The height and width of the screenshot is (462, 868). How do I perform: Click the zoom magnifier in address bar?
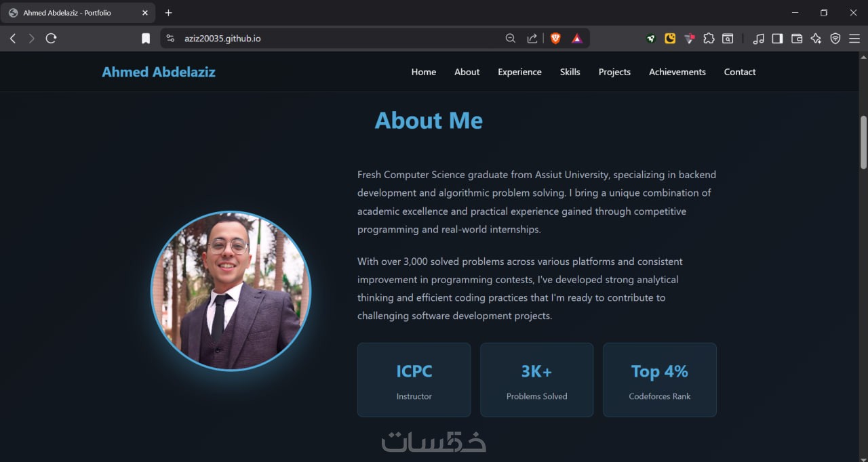click(x=511, y=39)
